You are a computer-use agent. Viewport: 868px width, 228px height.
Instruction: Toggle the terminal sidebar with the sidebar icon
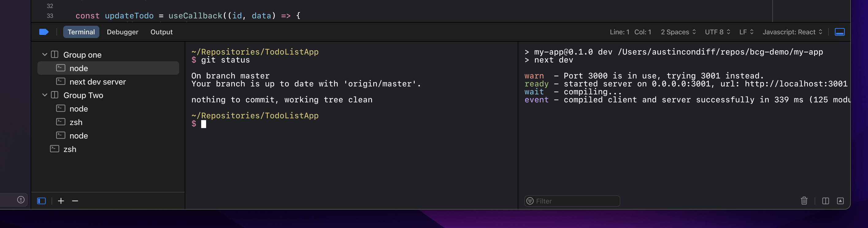point(41,201)
